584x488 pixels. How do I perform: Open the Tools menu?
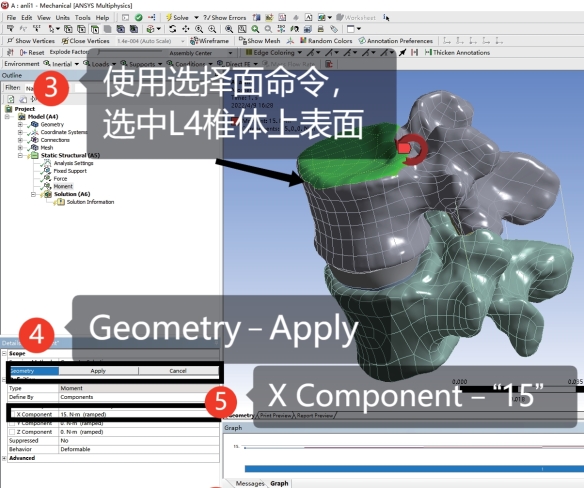82,18
